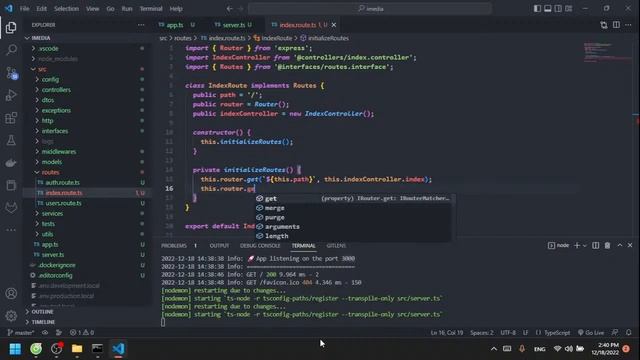Open the Manage gear icon

(11, 316)
